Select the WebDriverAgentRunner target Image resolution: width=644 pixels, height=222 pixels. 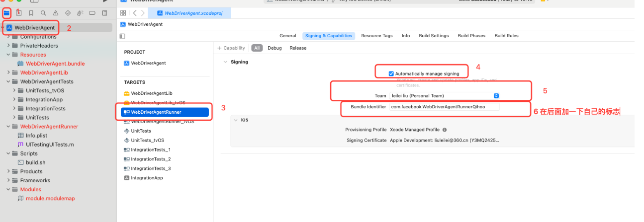(x=165, y=112)
